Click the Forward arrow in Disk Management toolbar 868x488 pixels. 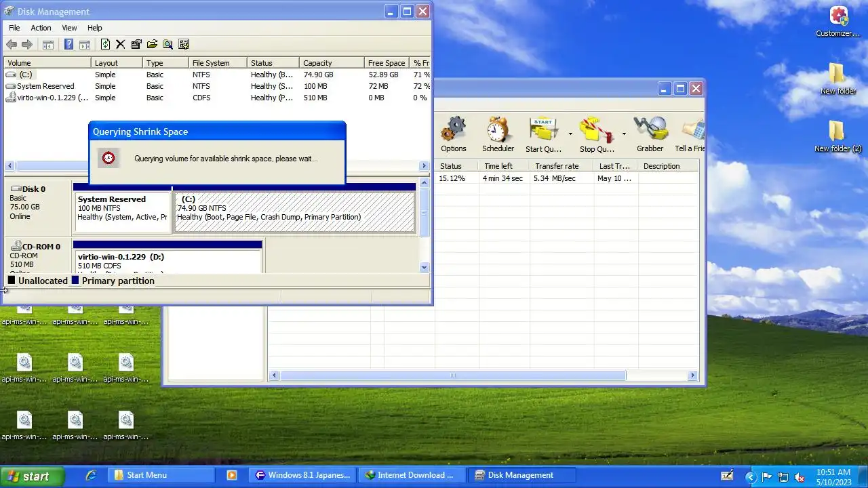pyautogui.click(x=27, y=44)
